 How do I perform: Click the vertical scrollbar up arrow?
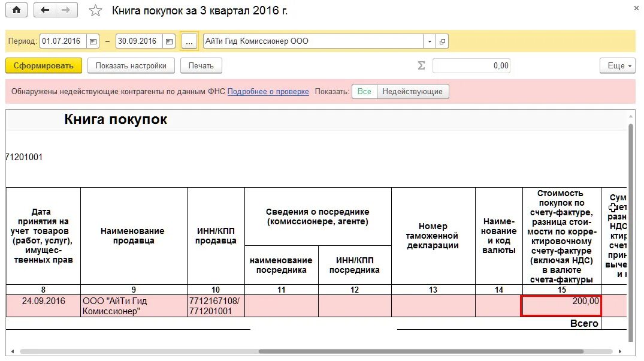click(631, 117)
